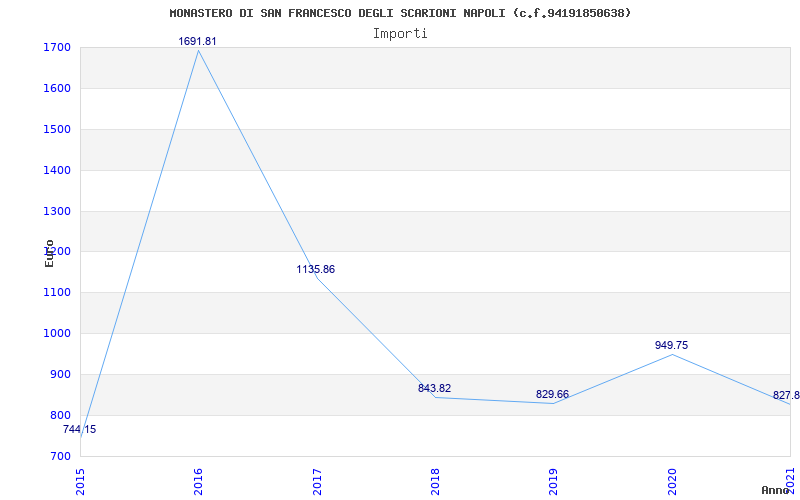Select the 1600 y-axis tick label
This screenshot has width=800, height=500.
coord(57,89)
